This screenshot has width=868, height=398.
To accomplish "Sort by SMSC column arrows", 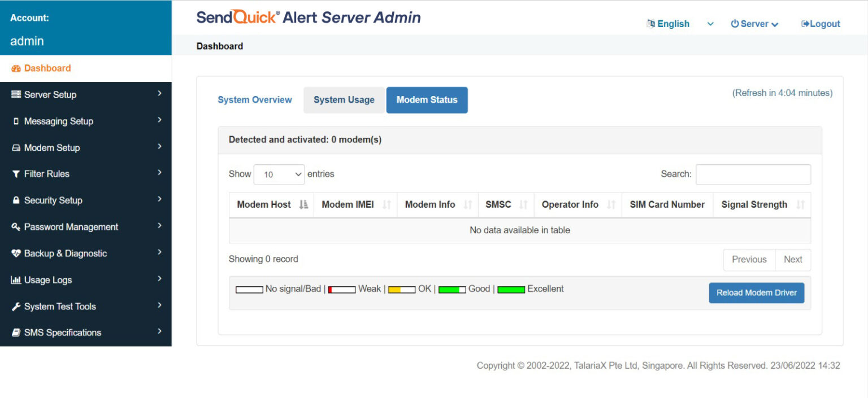I will click(523, 205).
